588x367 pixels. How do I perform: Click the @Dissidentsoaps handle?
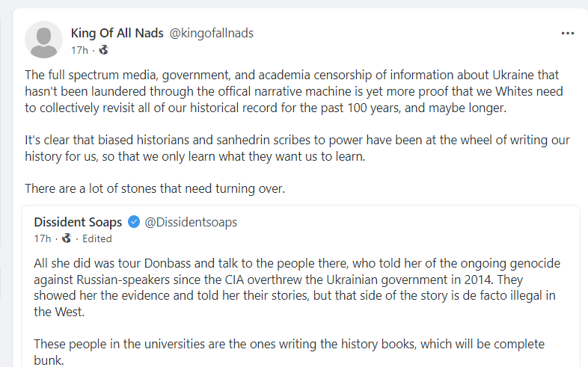(x=190, y=222)
